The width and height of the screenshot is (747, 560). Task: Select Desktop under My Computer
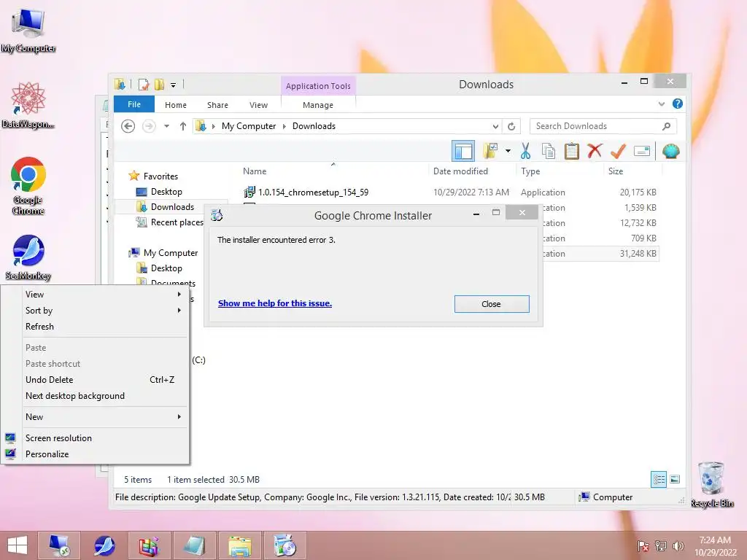point(166,268)
